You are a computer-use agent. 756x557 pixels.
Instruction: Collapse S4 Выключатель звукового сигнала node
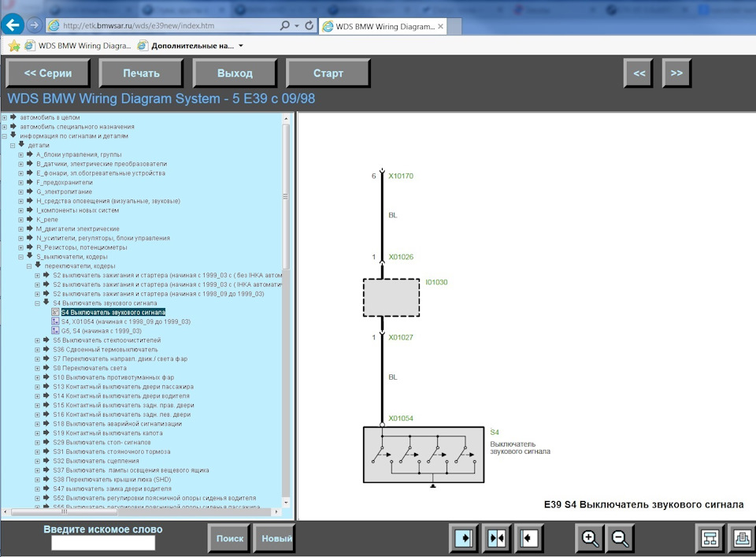click(37, 303)
